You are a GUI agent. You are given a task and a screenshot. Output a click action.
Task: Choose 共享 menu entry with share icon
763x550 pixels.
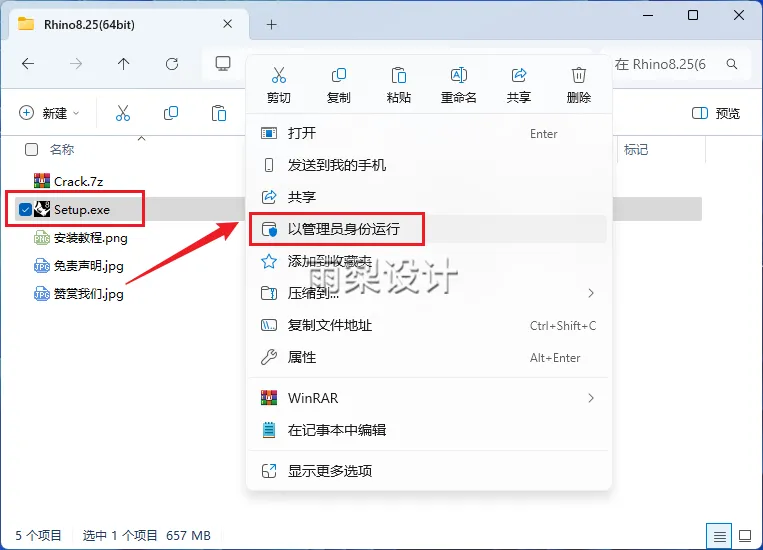click(428, 197)
